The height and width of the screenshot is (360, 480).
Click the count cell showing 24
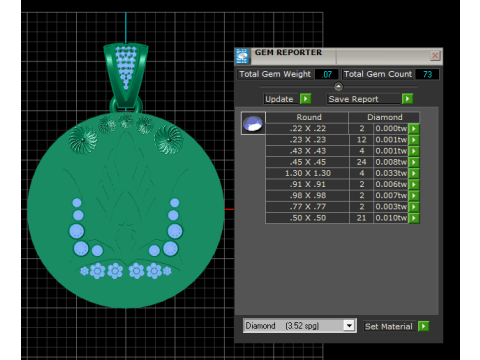click(361, 162)
